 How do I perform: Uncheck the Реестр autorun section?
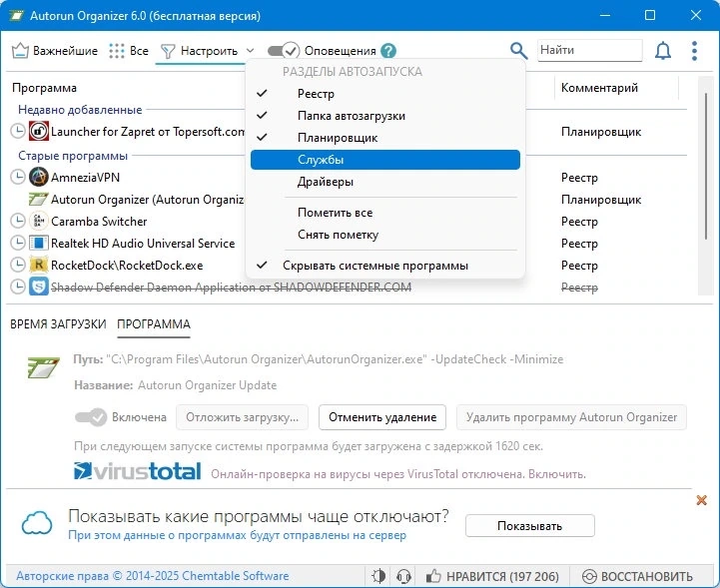pos(385,94)
